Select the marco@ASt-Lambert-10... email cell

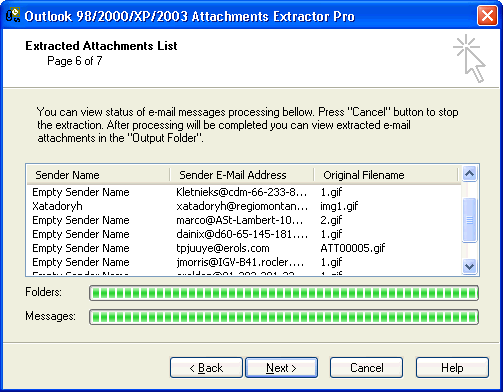tap(239, 220)
